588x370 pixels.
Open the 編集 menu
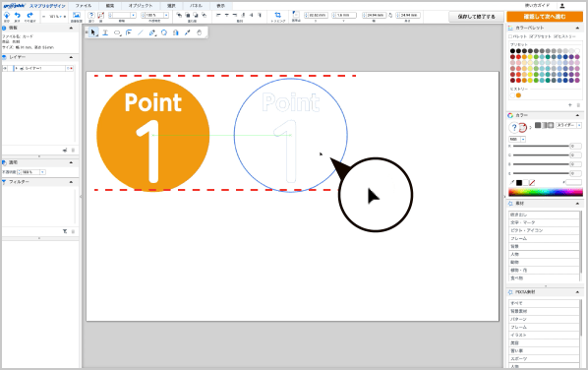click(110, 6)
